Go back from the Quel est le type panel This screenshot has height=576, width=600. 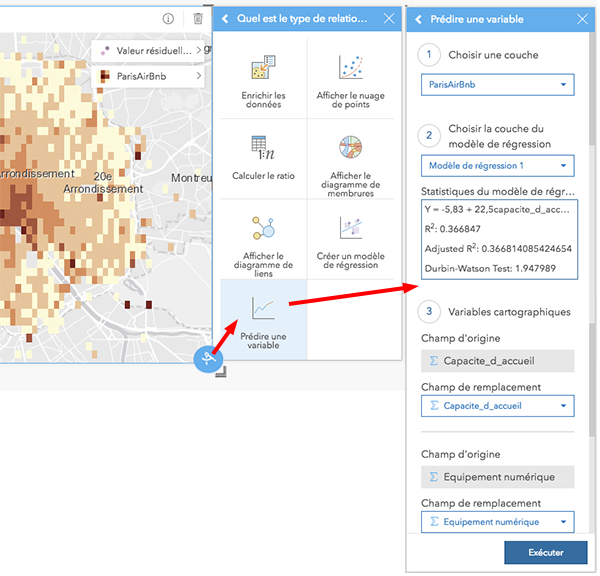(225, 18)
